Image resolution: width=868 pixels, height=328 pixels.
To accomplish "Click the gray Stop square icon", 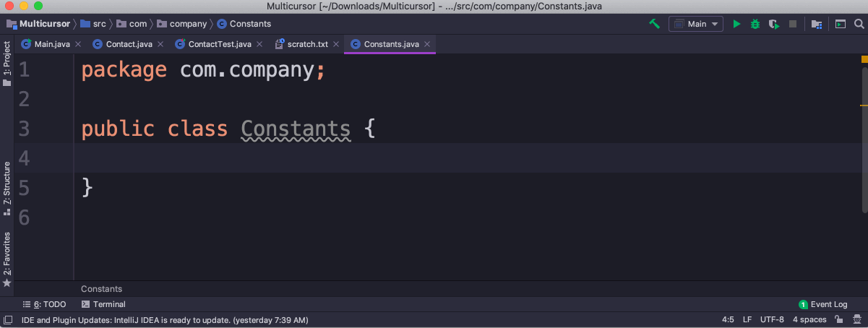I will (793, 24).
